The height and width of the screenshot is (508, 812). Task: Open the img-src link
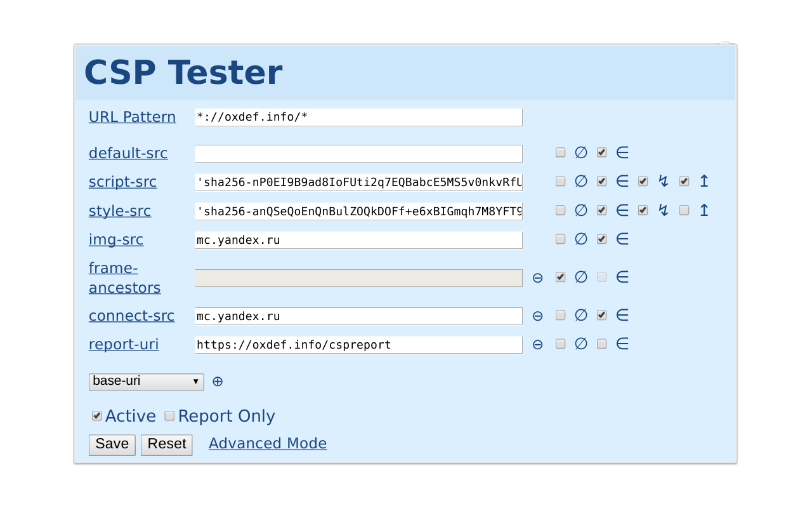click(x=116, y=239)
